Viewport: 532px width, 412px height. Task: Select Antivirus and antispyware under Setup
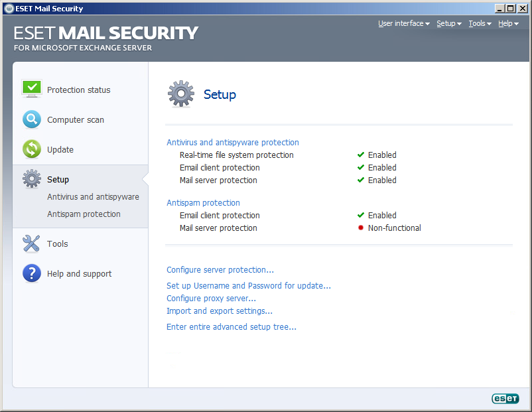point(93,196)
